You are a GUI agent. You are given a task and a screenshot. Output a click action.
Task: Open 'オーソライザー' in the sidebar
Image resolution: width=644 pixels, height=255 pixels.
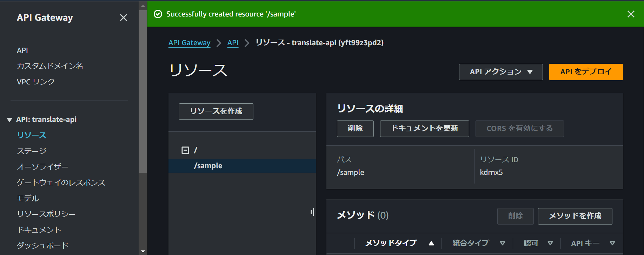pos(42,167)
